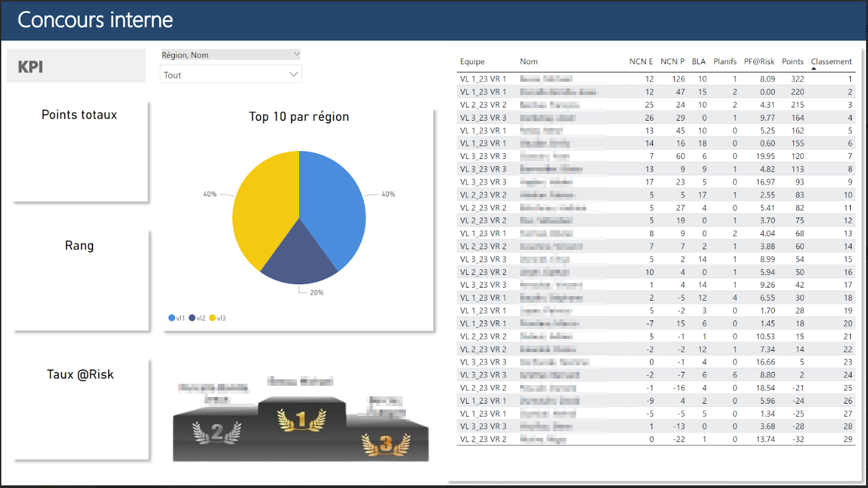Viewport: 868px width, 488px height.
Task: Open the Tout dropdown chevron
Action: (x=294, y=75)
